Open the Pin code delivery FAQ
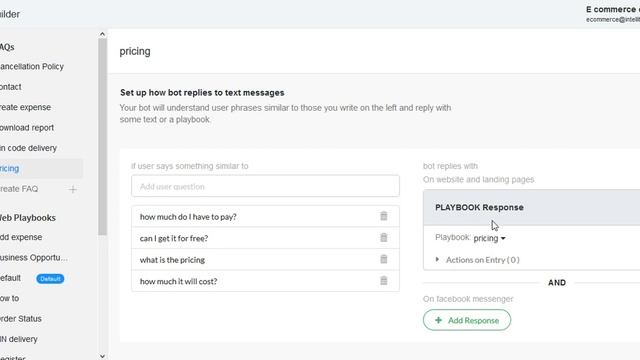 pos(28,148)
